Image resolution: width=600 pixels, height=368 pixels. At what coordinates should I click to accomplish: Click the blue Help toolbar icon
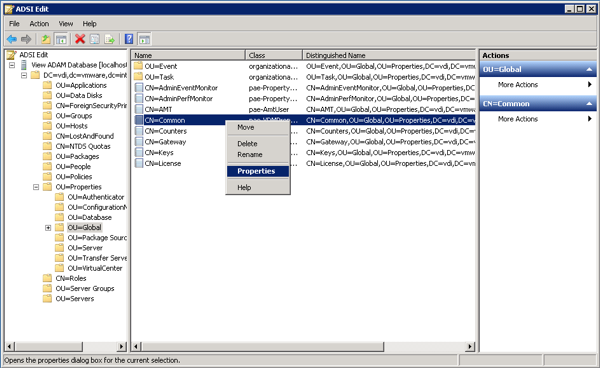[129, 39]
